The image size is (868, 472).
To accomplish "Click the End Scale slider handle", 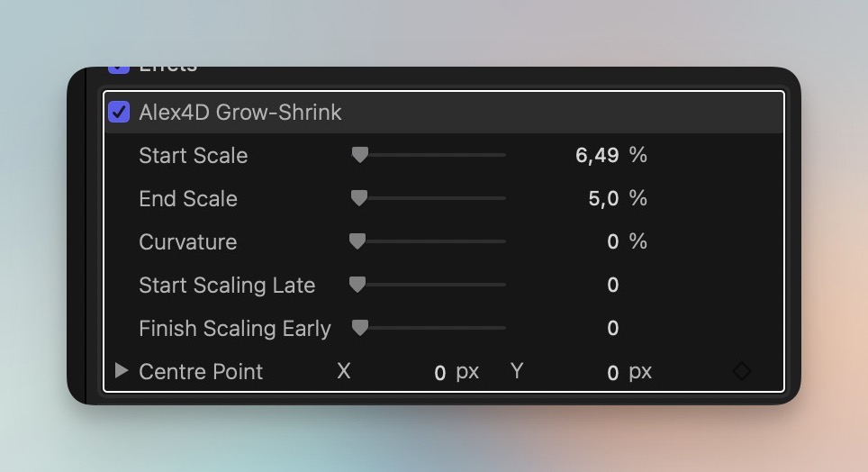I will [359, 198].
